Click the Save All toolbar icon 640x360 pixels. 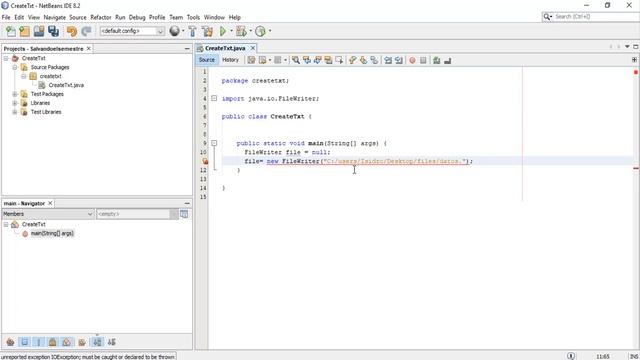53,31
